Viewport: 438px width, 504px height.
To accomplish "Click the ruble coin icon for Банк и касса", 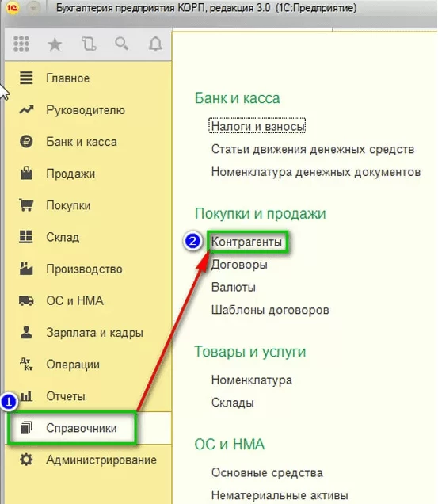I will [26, 141].
